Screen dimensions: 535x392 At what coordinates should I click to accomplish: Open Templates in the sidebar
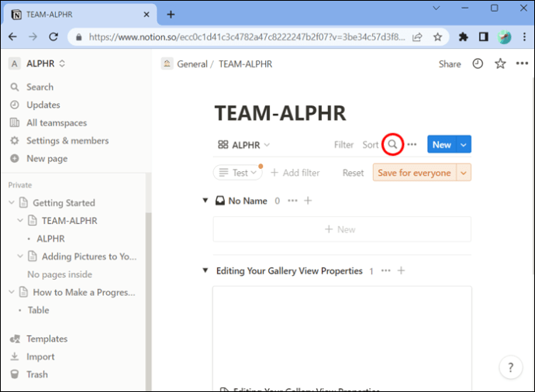coord(47,339)
